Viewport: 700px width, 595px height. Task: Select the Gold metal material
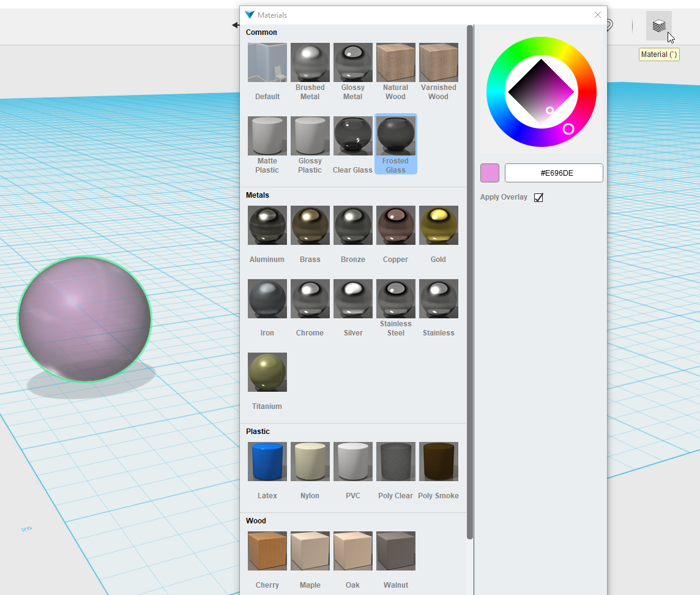(438, 225)
